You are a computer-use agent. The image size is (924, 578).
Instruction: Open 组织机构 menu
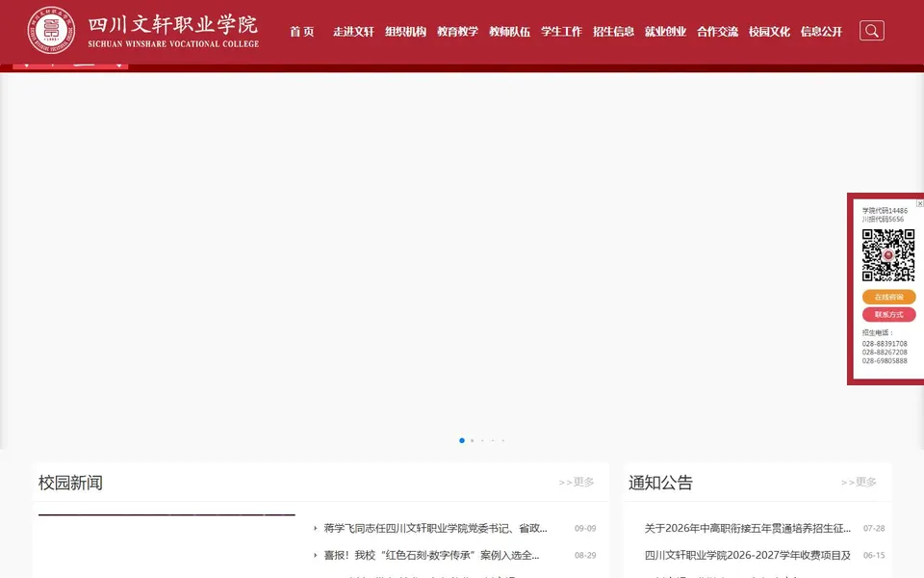click(x=405, y=31)
